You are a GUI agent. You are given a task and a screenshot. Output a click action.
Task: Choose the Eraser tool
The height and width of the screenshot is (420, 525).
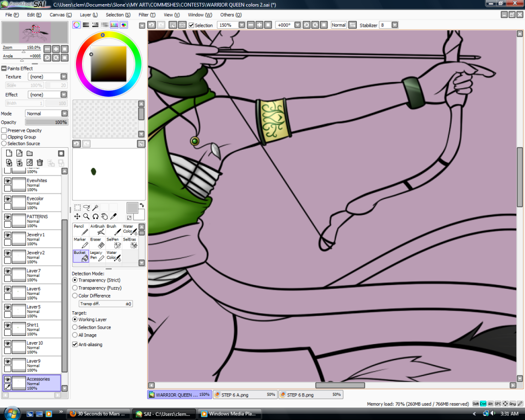(x=97, y=243)
